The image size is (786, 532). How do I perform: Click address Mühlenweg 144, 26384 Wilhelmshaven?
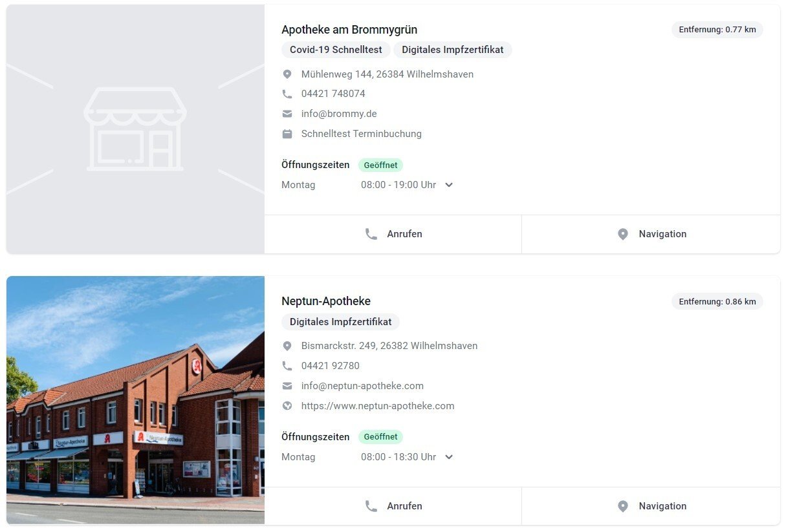pyautogui.click(x=388, y=74)
